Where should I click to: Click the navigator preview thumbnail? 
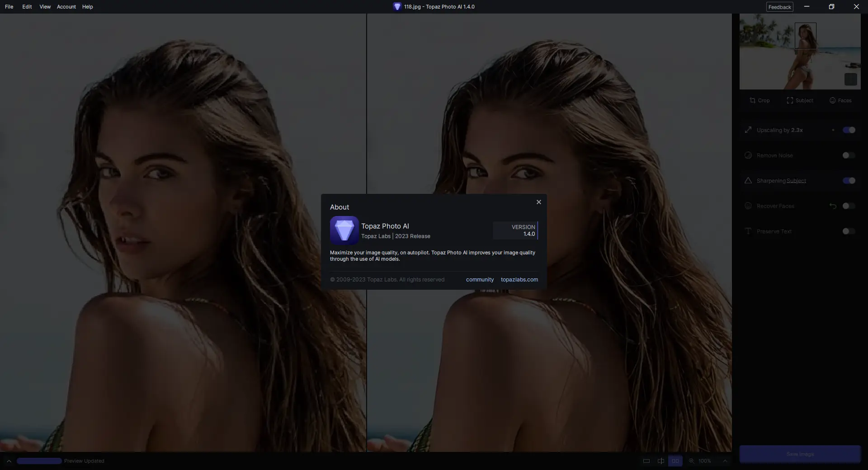[x=800, y=52]
